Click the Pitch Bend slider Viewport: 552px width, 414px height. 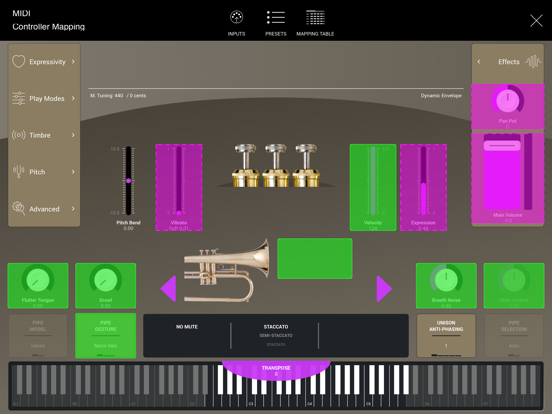(128, 181)
